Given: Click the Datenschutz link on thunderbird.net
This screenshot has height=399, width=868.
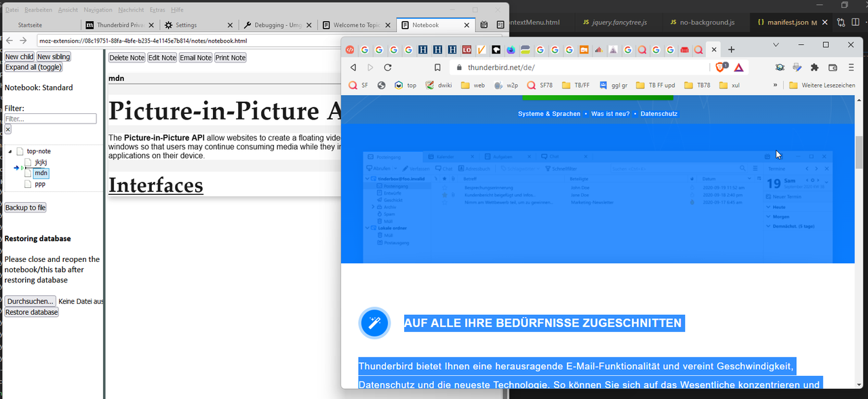Looking at the screenshot, I should point(658,113).
